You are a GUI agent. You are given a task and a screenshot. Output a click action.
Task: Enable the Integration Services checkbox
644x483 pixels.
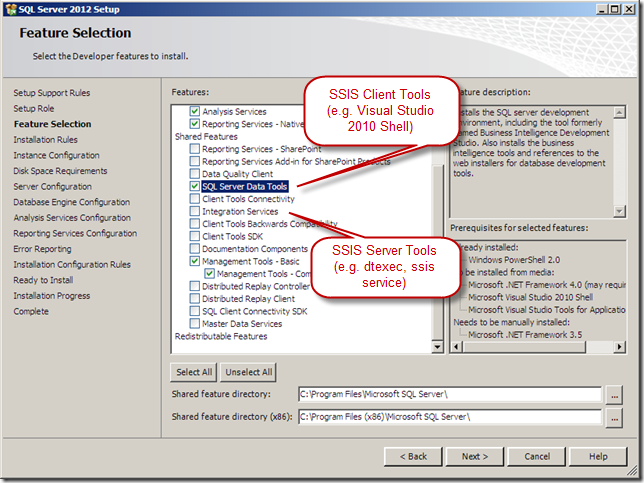tap(195, 211)
